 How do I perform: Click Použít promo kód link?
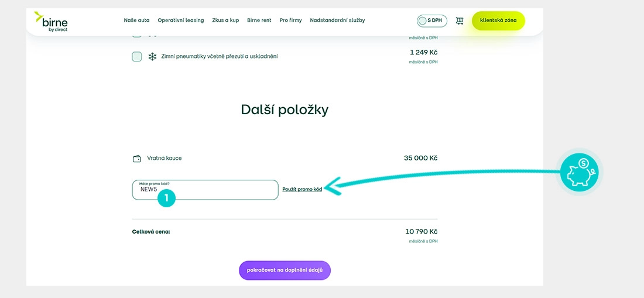point(302,189)
